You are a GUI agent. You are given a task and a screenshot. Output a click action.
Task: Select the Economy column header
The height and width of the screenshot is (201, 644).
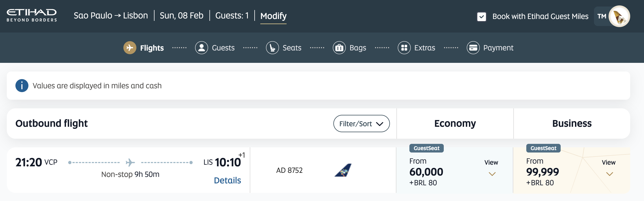[455, 124]
